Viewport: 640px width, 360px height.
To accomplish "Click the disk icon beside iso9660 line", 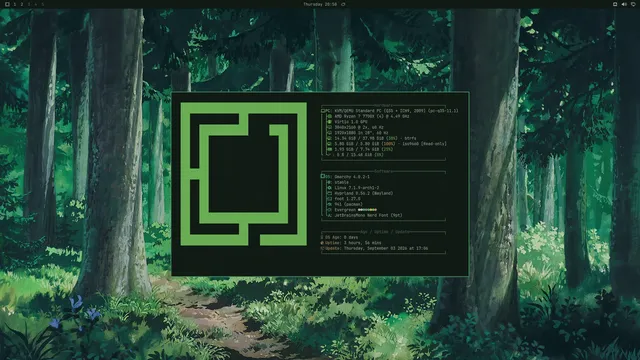I will [x=329, y=144].
